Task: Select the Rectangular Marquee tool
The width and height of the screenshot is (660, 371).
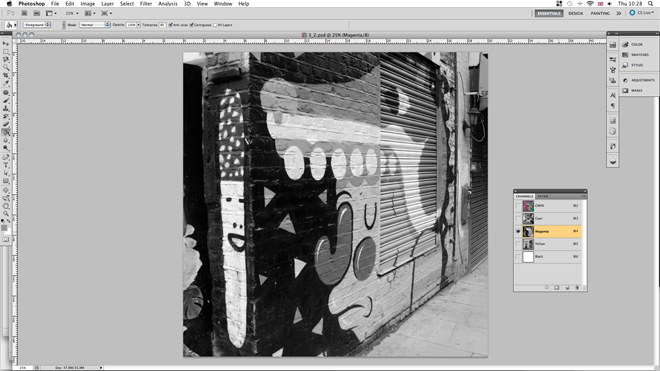Action: 5,51
